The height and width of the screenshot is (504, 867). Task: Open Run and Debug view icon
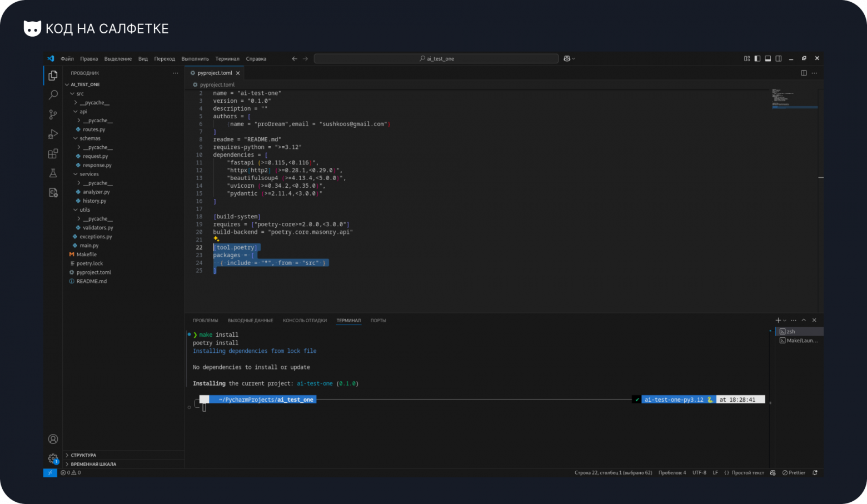pyautogui.click(x=53, y=134)
